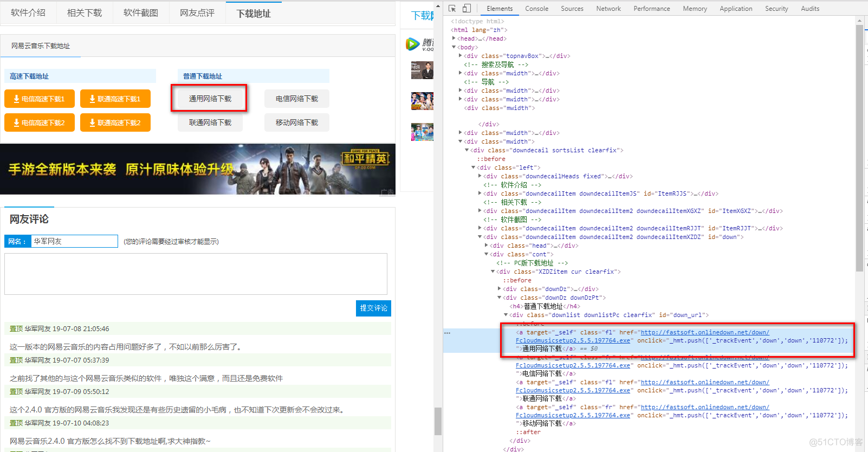
Task: Select the 软件截图 page tab
Action: (141, 12)
